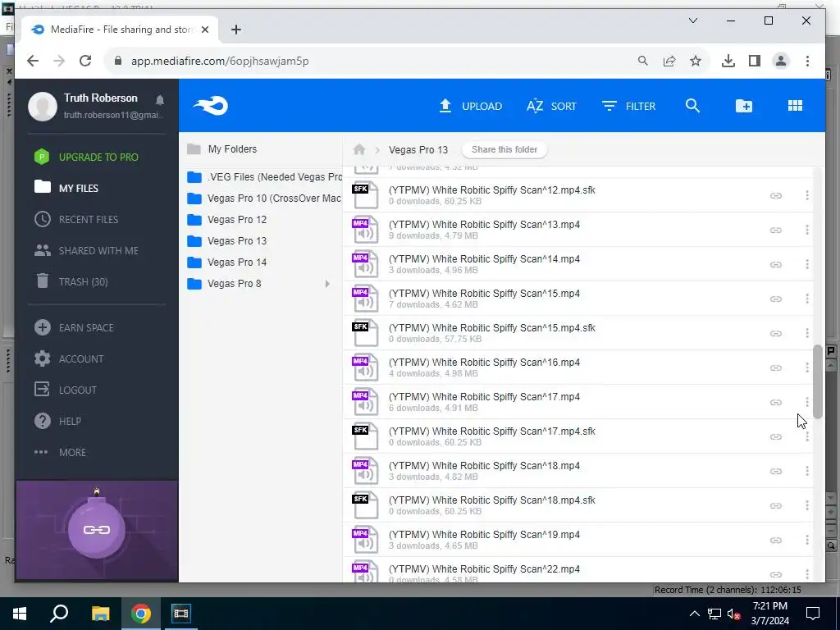Open Vegas Pro 12 folder
The width and height of the screenshot is (840, 630).
[x=226, y=220]
